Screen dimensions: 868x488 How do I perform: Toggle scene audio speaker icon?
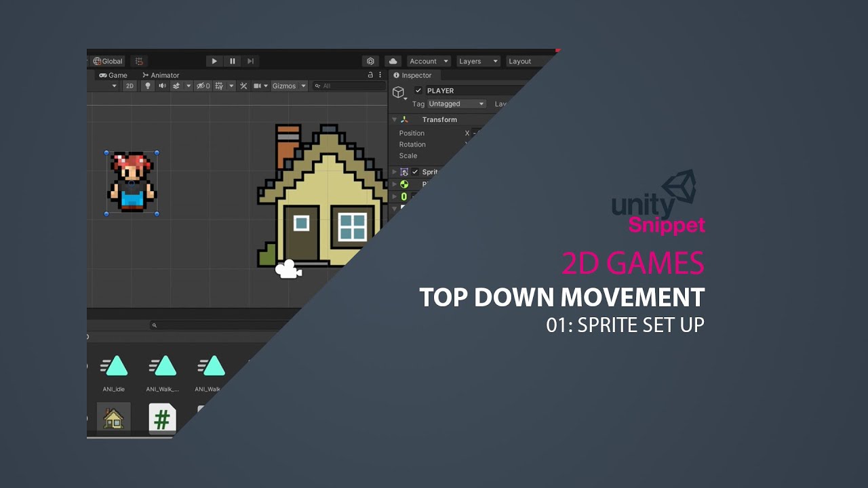162,86
